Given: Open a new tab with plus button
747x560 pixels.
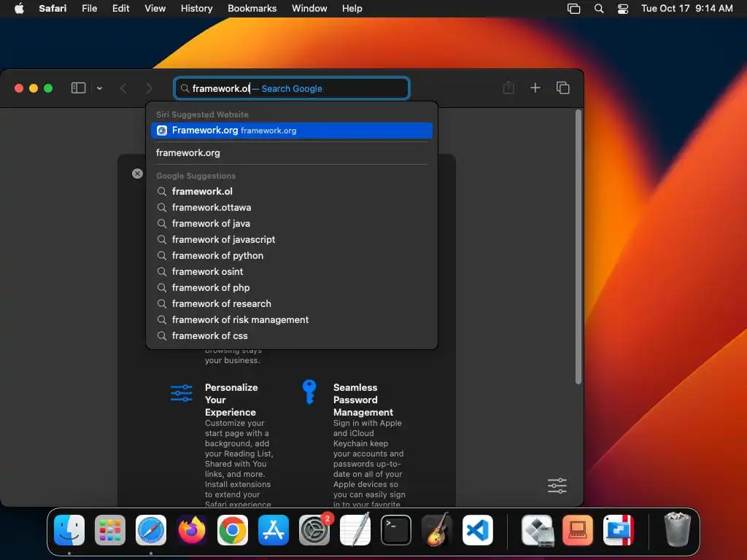Looking at the screenshot, I should 535,87.
